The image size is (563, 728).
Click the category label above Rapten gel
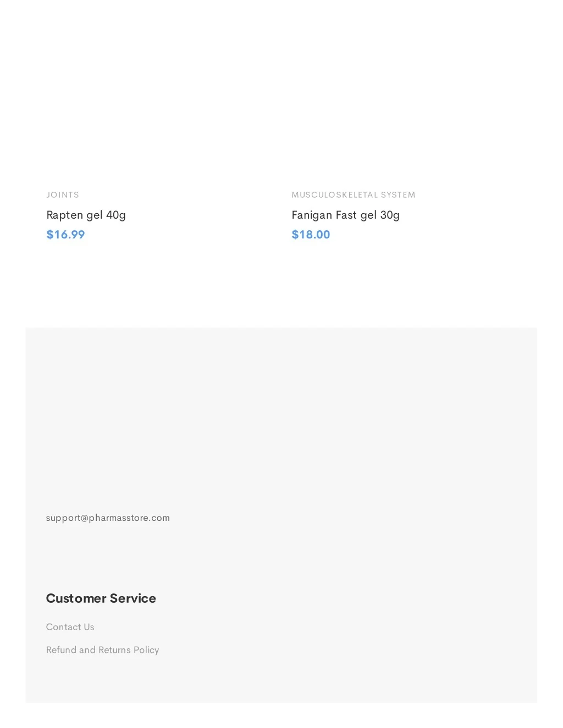63,195
